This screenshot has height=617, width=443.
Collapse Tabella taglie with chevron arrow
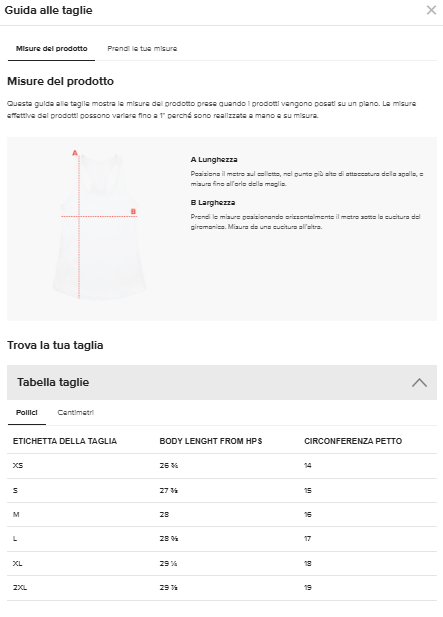point(419,382)
